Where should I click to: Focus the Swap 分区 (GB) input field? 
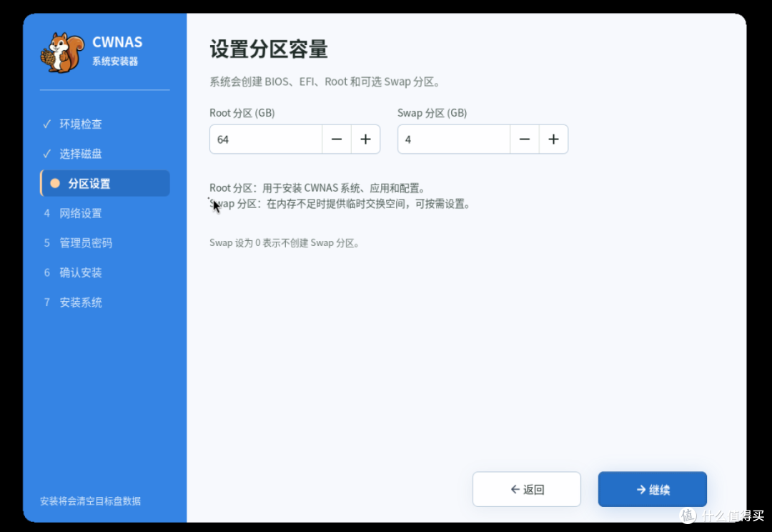coord(454,139)
